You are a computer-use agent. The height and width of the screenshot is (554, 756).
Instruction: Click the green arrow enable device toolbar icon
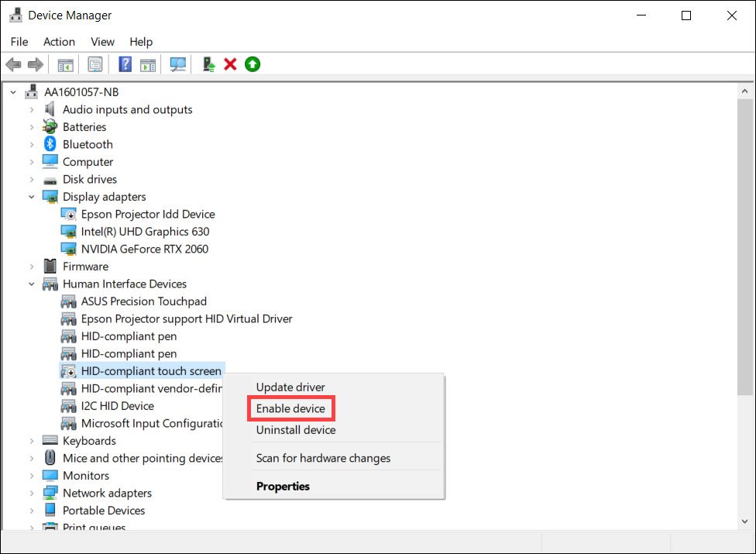253,64
